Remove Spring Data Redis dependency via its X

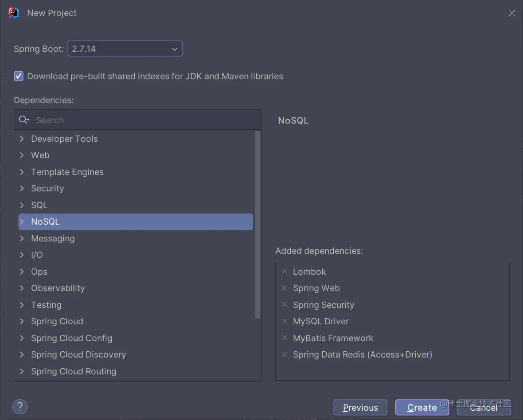click(285, 355)
